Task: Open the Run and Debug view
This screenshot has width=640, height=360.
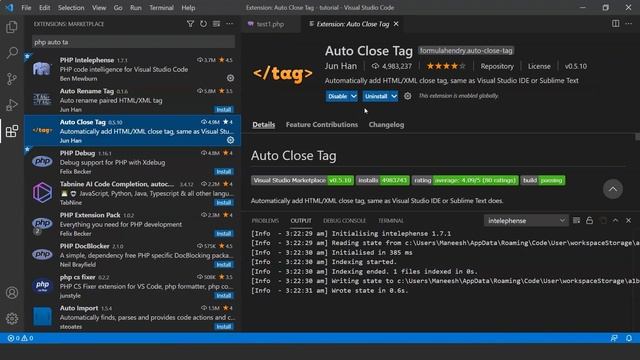Action: coord(12,105)
